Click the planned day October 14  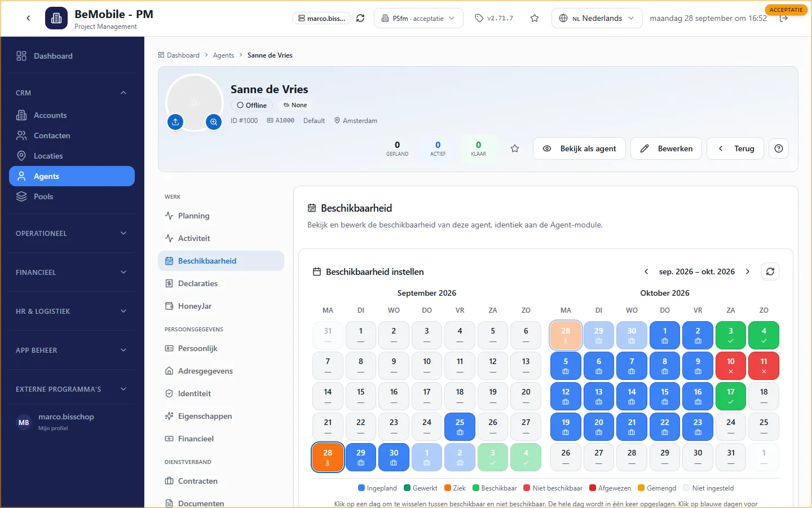tap(632, 396)
